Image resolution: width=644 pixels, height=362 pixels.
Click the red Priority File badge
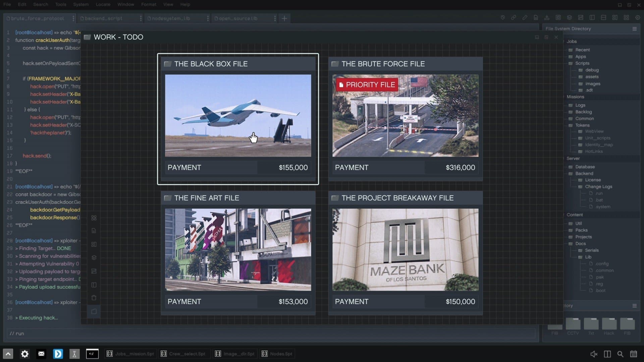pos(367,85)
